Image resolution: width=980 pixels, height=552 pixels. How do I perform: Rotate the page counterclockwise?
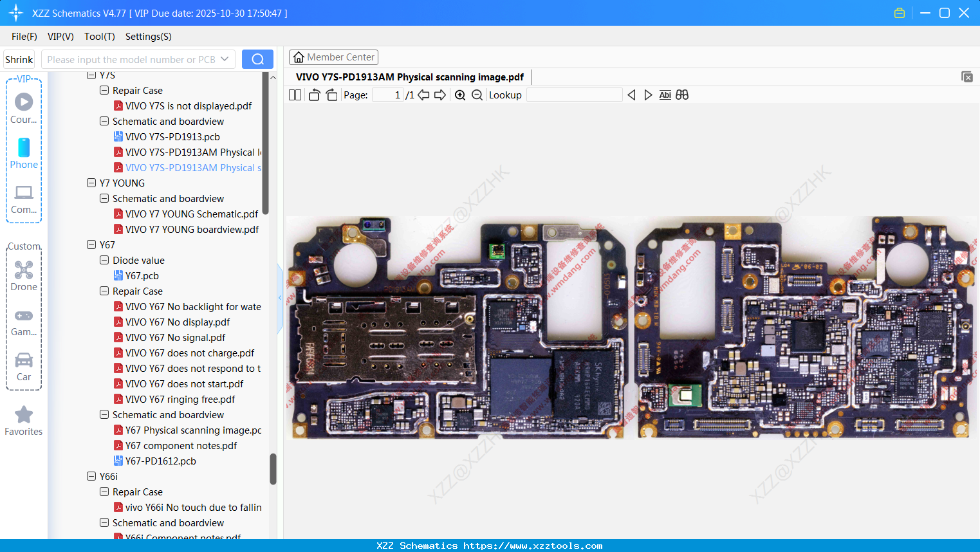click(x=314, y=95)
